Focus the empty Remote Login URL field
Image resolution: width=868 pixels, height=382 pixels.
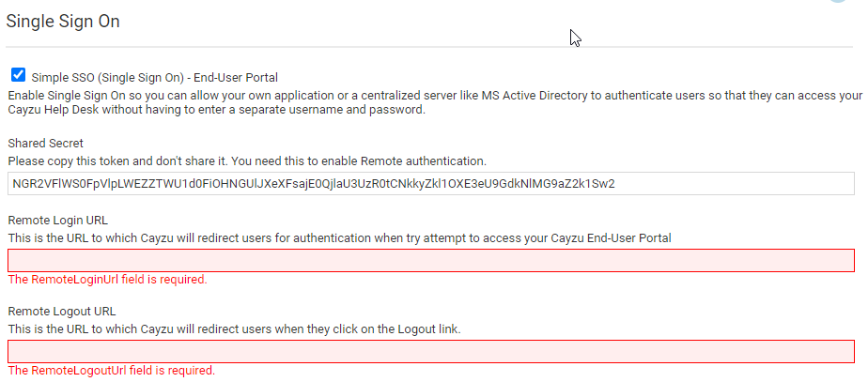coord(430,260)
